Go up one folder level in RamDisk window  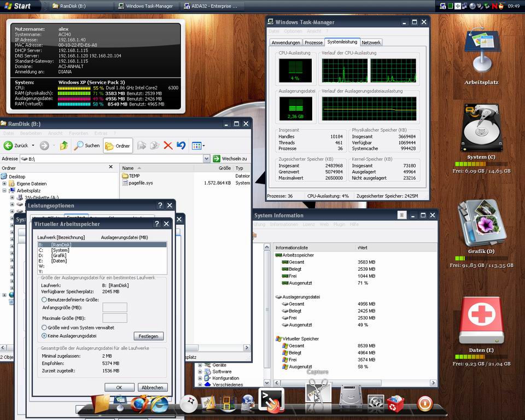63,145
